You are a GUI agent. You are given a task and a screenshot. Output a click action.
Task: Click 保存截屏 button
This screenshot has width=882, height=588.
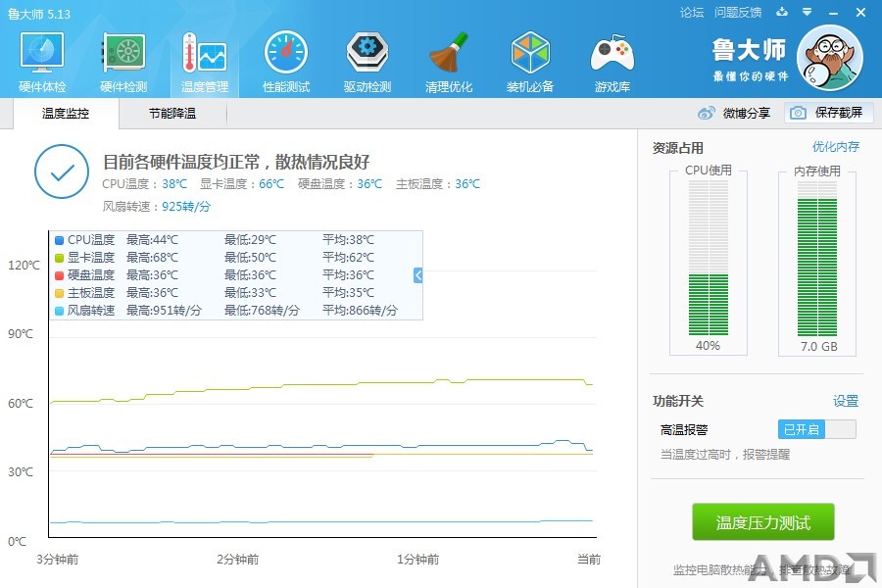click(x=829, y=113)
